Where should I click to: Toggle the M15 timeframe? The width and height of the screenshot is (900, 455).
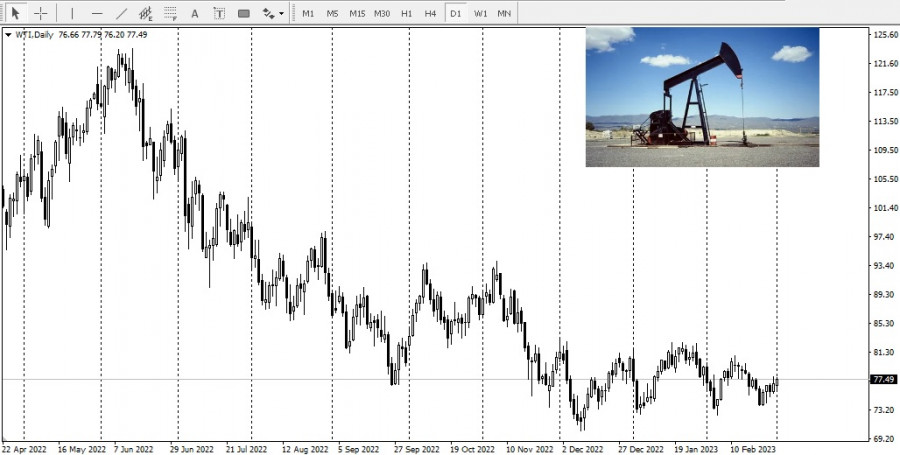pos(357,13)
